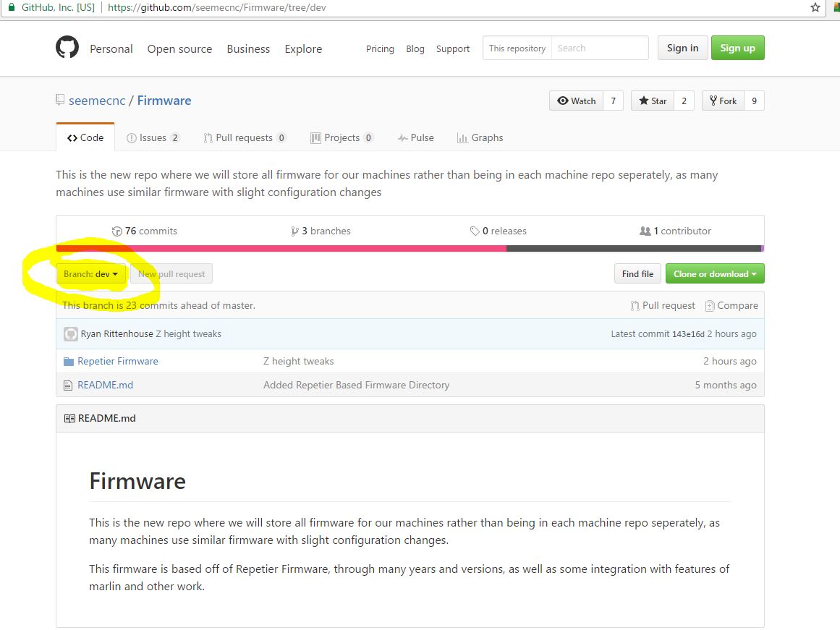Click the This repository search scope
The image size is (840, 630).
(517, 48)
